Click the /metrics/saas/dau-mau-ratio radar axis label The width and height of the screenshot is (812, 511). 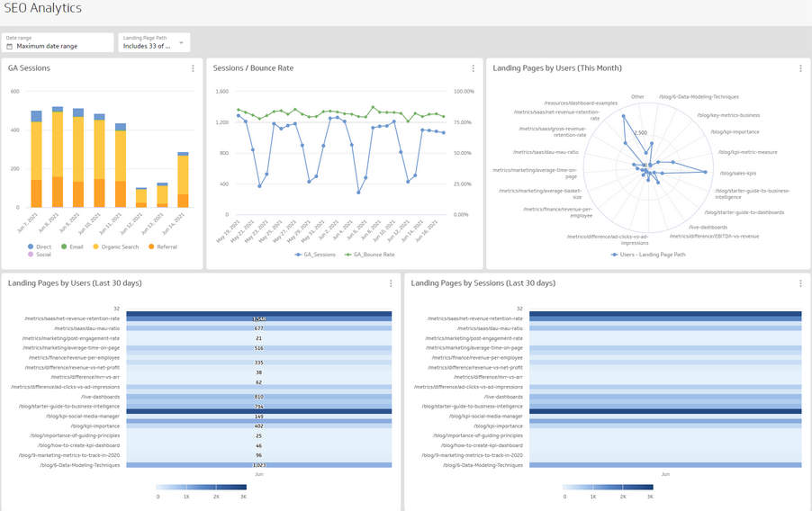(546, 152)
